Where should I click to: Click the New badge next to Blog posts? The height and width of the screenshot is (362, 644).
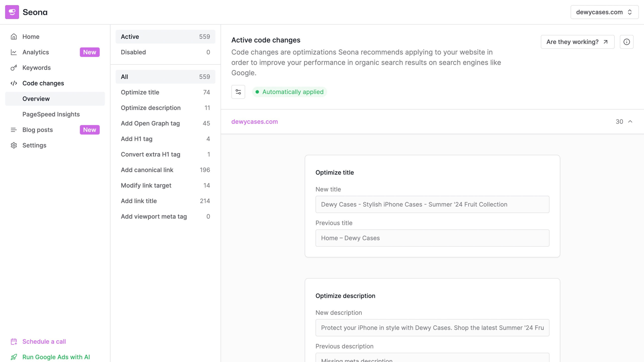(90, 130)
